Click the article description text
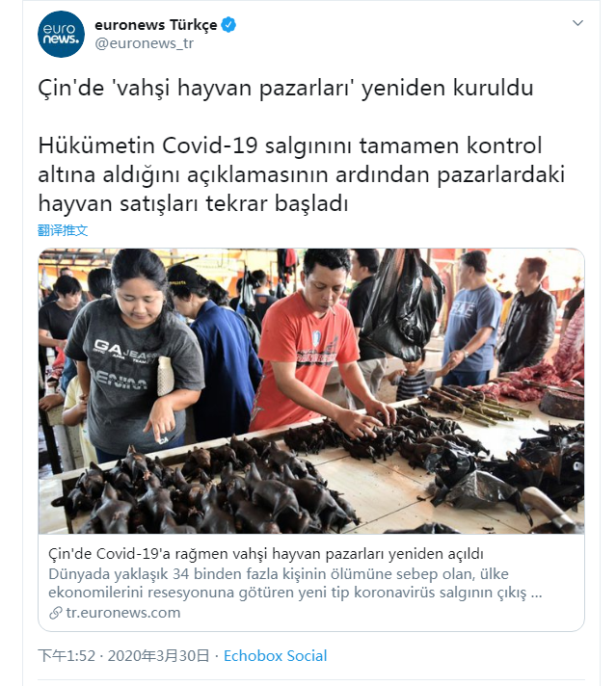Image resolution: width=616 pixels, height=686 pixels. pos(295,583)
